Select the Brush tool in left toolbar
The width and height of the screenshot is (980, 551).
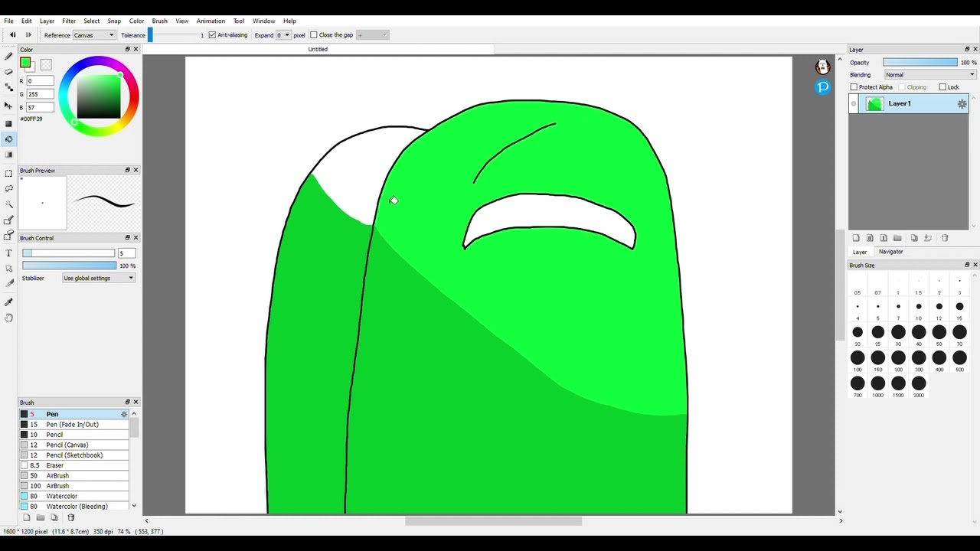[x=8, y=56]
